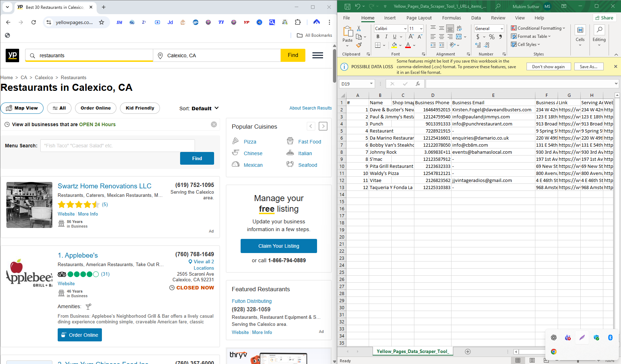Select the Format Painter tool
Image resolution: width=621 pixels, height=364 pixels.
pyautogui.click(x=360, y=45)
